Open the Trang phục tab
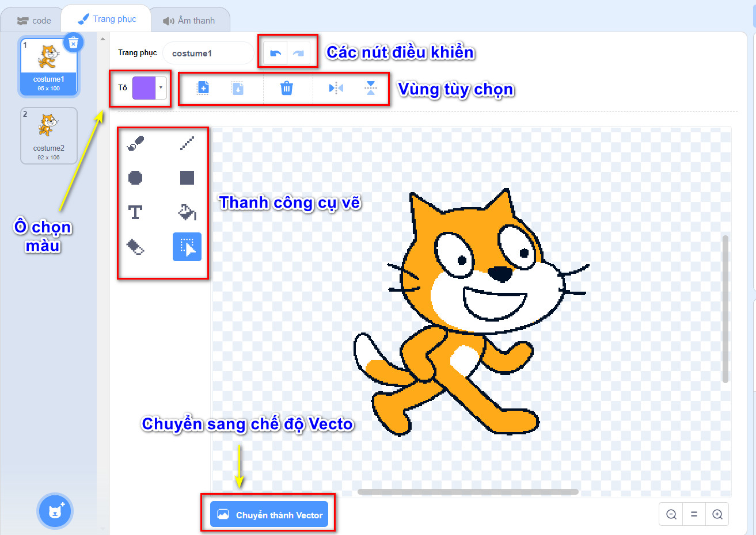 click(107, 19)
